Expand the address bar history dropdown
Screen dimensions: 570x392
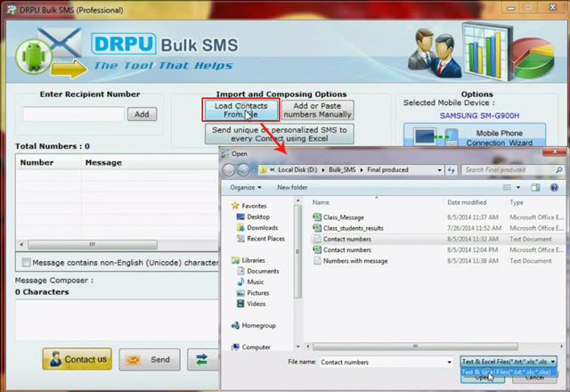point(439,170)
